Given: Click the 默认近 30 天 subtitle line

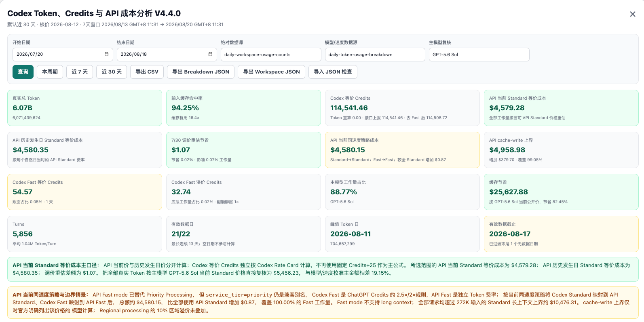Looking at the screenshot, I should 115,25.
